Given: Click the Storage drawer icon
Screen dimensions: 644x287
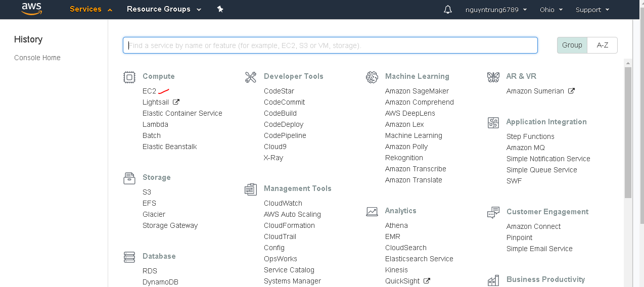Looking at the screenshot, I should pos(129,178).
